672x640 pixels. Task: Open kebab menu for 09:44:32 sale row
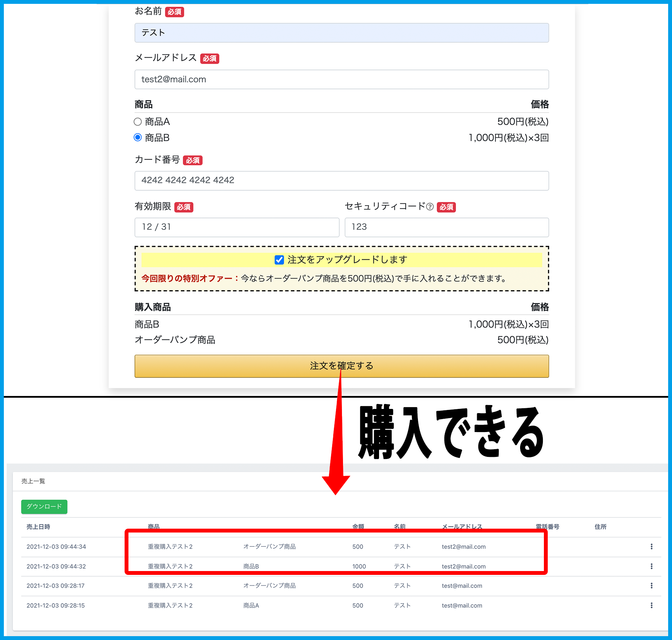[651, 566]
